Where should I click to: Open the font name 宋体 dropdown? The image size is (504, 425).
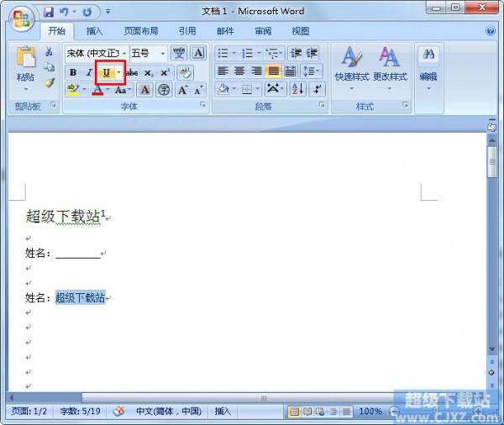click(124, 54)
